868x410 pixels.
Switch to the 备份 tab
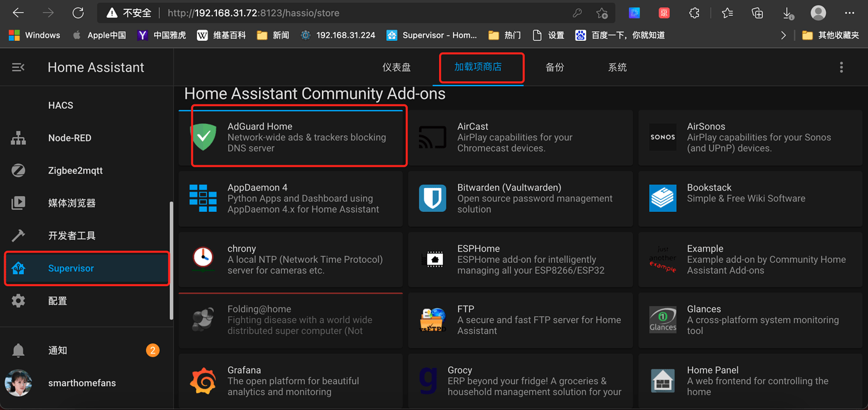point(555,67)
